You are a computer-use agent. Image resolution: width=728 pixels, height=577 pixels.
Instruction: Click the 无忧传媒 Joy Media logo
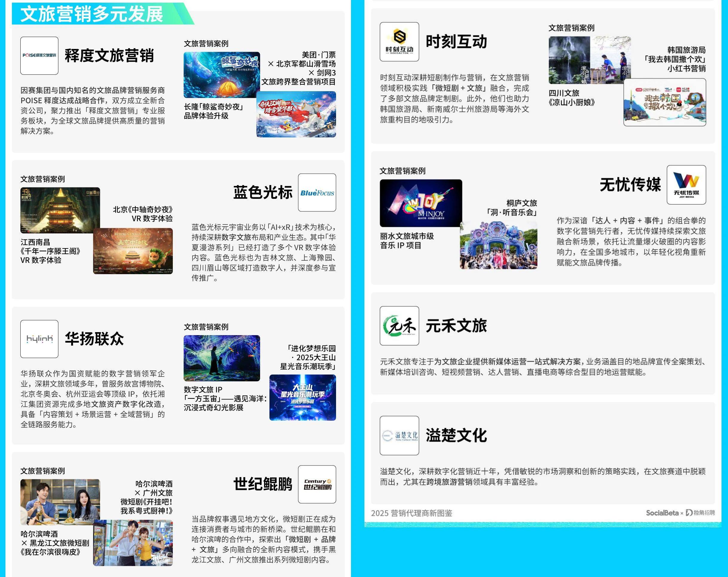[x=686, y=185]
